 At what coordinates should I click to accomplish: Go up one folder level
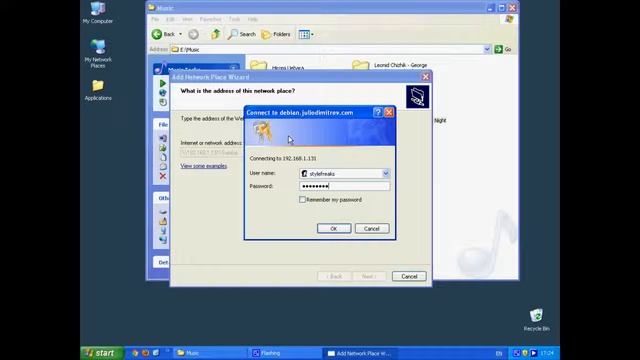(x=216, y=34)
